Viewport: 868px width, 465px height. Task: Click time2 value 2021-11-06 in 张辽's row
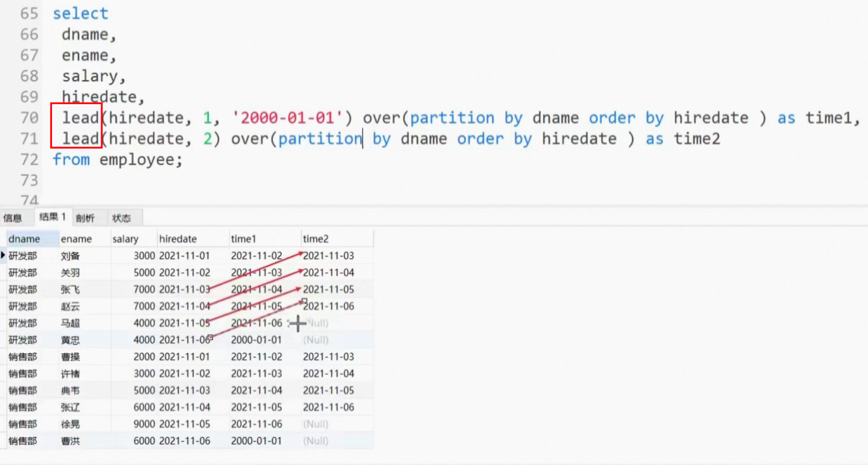click(329, 407)
